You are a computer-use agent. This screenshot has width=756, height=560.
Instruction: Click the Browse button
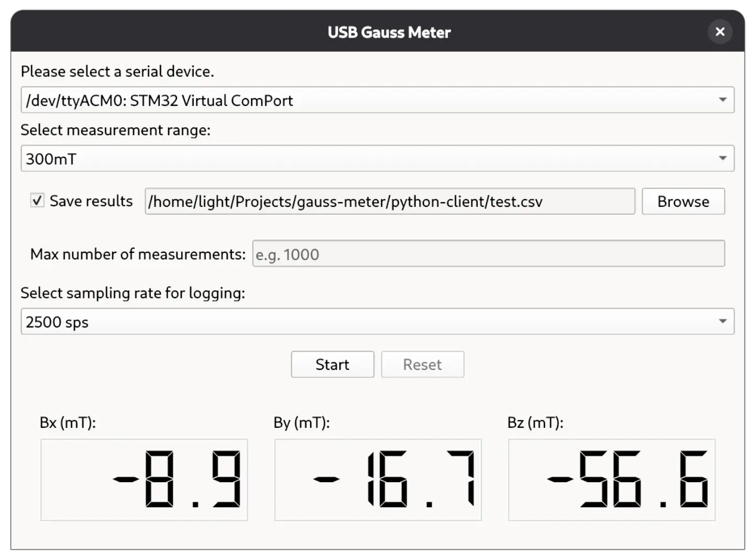tap(683, 202)
